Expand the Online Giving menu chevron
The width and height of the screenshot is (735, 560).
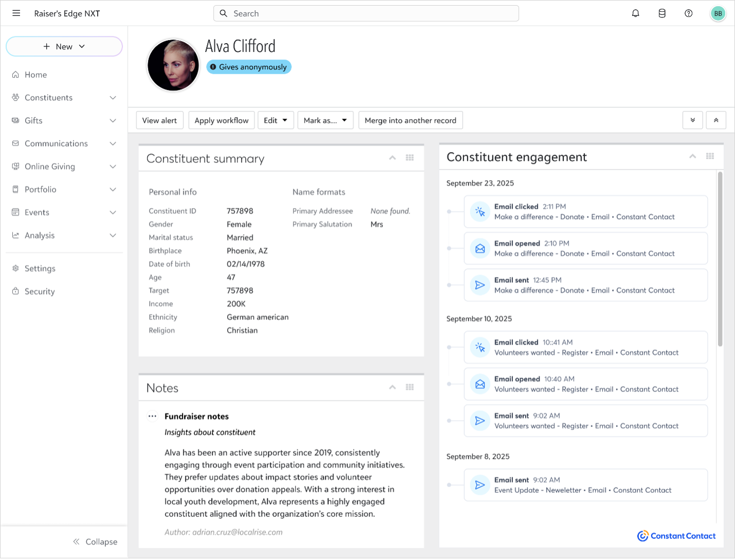113,166
